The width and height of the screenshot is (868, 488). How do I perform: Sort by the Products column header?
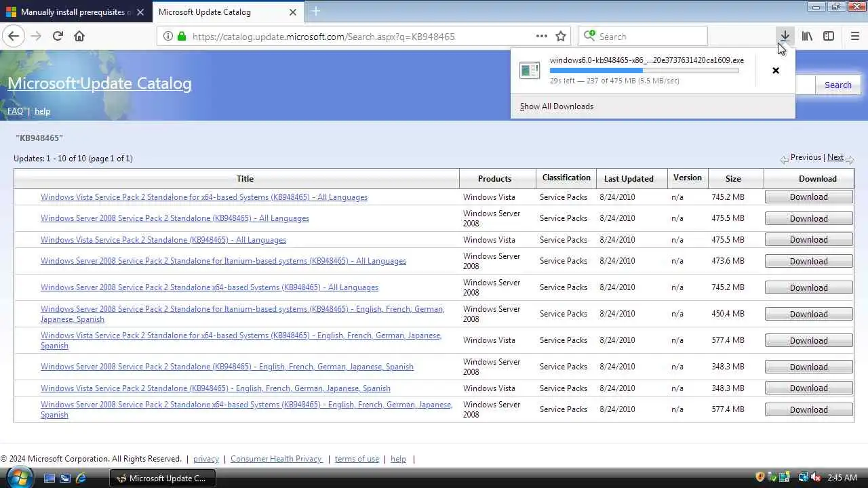(x=494, y=179)
